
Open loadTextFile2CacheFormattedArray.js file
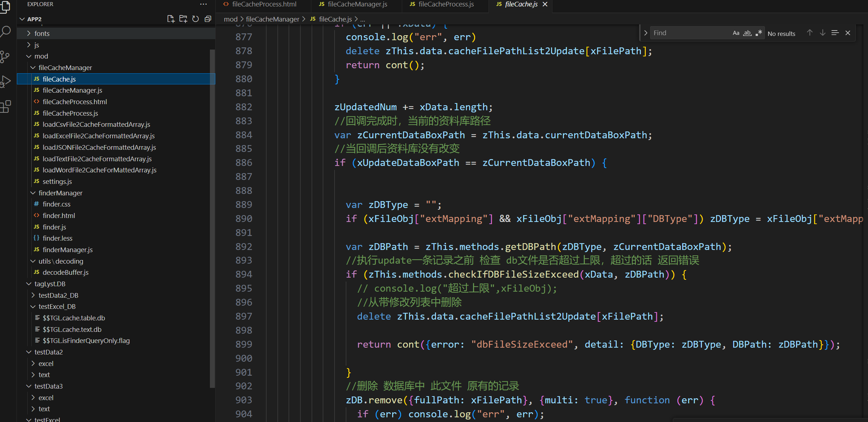[116, 159]
